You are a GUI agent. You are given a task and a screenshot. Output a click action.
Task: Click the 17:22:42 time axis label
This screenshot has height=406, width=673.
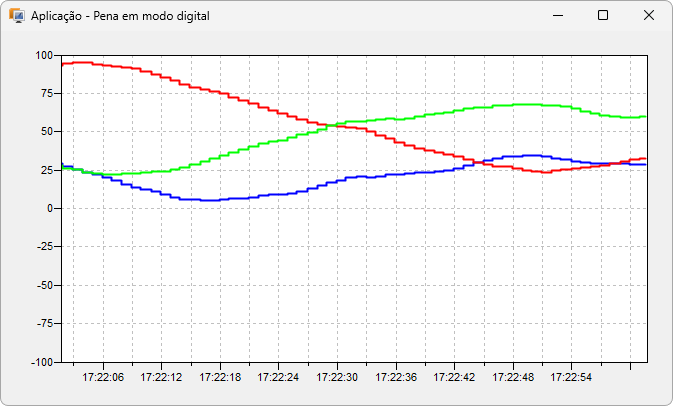[x=454, y=378]
